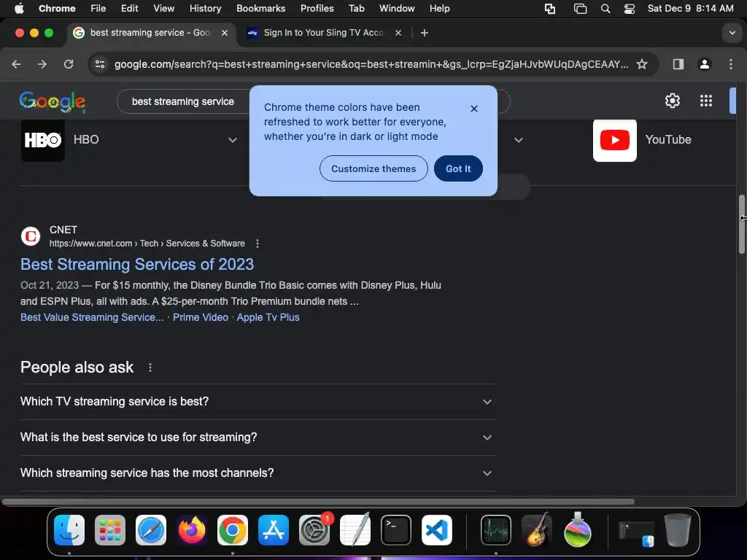This screenshot has height=560, width=747.
Task: Click the Customize themes button
Action: 373,168
